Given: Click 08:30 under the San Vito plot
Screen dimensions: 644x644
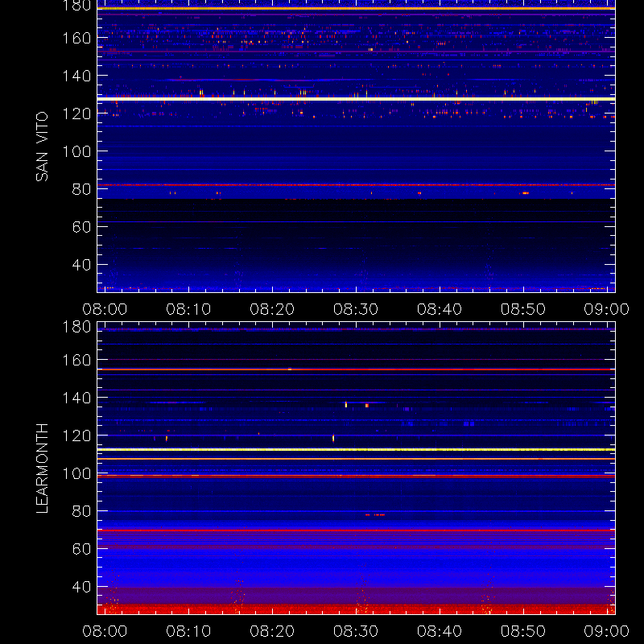Looking at the screenshot, I should pos(356,309).
